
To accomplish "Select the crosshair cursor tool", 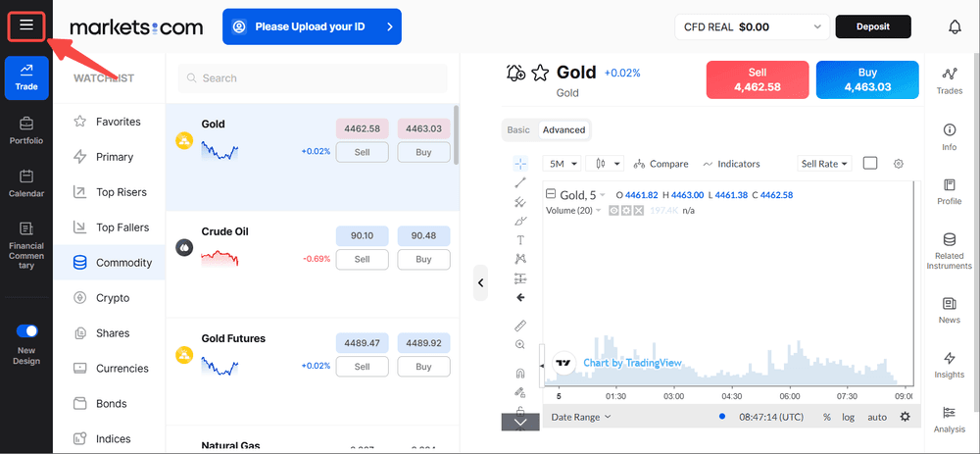I will pos(520,164).
